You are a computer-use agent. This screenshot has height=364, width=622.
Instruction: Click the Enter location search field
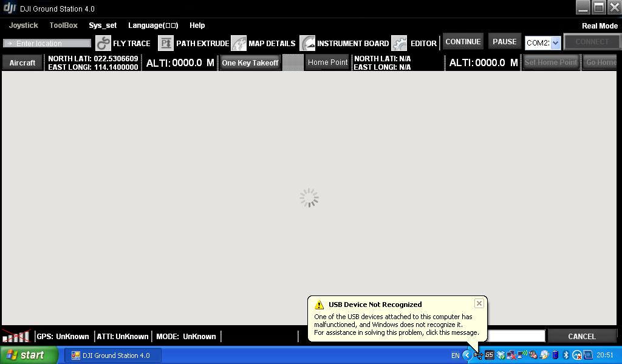tap(47, 43)
